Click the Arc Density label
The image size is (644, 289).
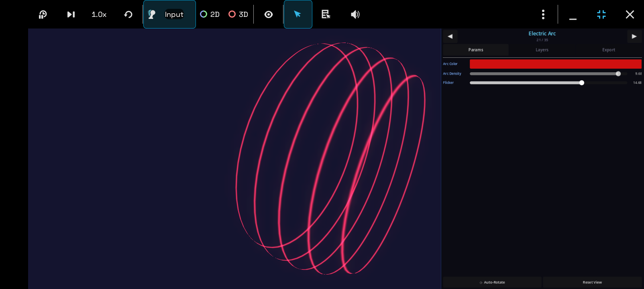452,73
